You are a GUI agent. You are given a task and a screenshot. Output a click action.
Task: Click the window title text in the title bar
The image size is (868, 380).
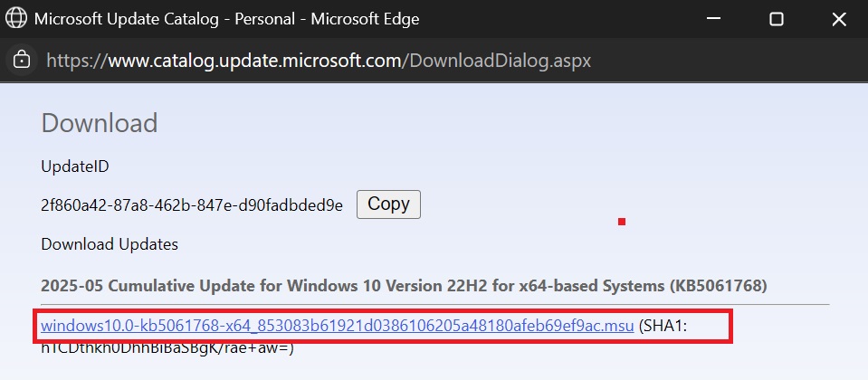[x=226, y=19]
